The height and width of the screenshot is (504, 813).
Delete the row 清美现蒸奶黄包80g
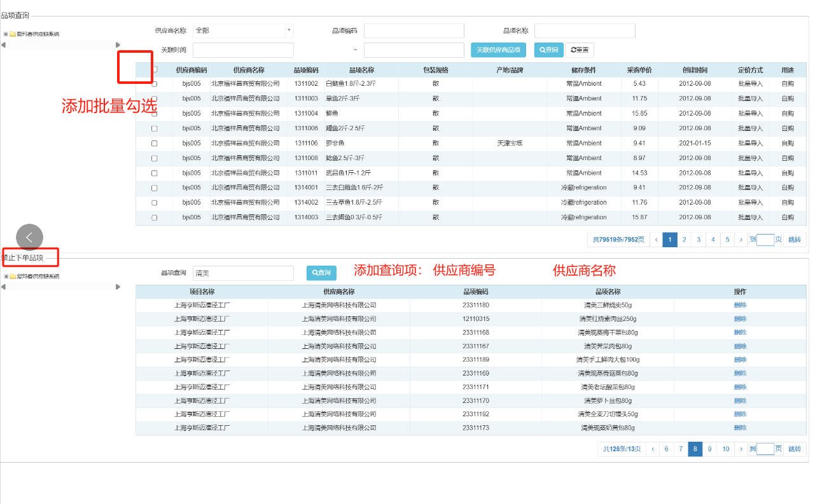coord(740,428)
